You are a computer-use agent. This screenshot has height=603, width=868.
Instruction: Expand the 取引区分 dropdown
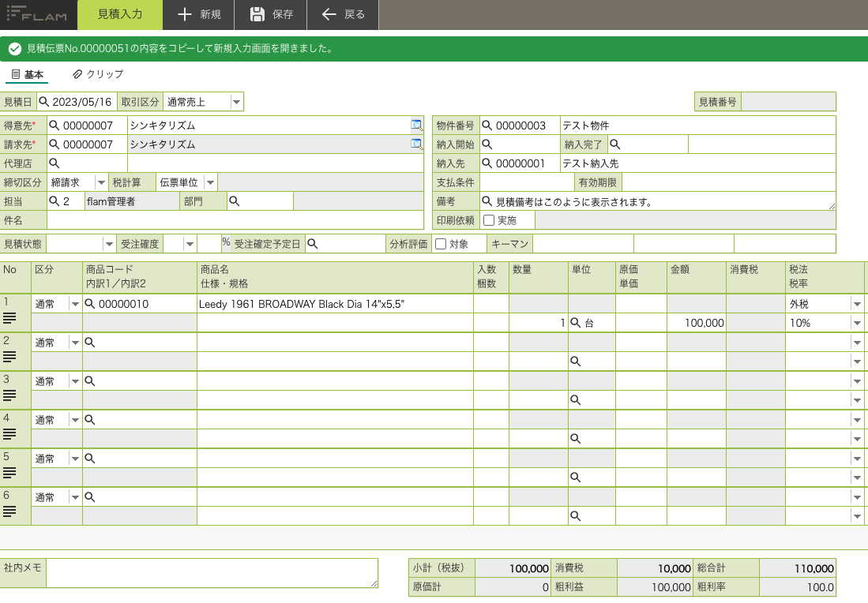point(236,102)
